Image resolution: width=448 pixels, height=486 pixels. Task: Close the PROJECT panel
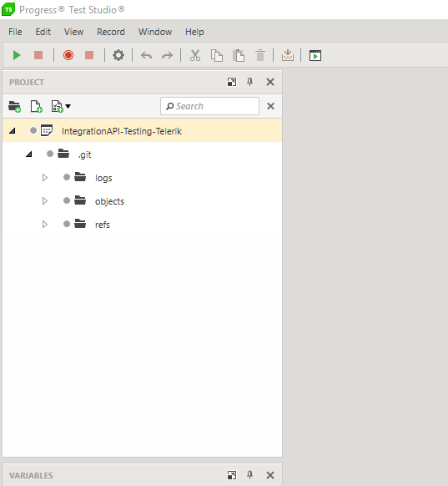pyautogui.click(x=270, y=82)
